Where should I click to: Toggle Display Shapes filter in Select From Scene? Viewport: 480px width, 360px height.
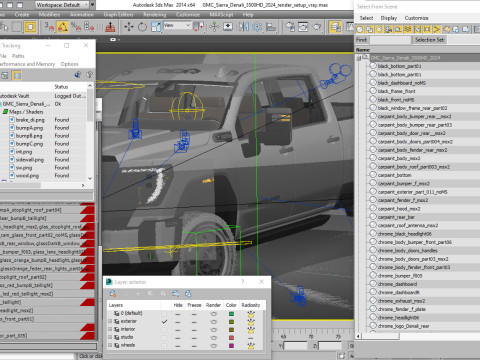pyautogui.click(x=369, y=29)
